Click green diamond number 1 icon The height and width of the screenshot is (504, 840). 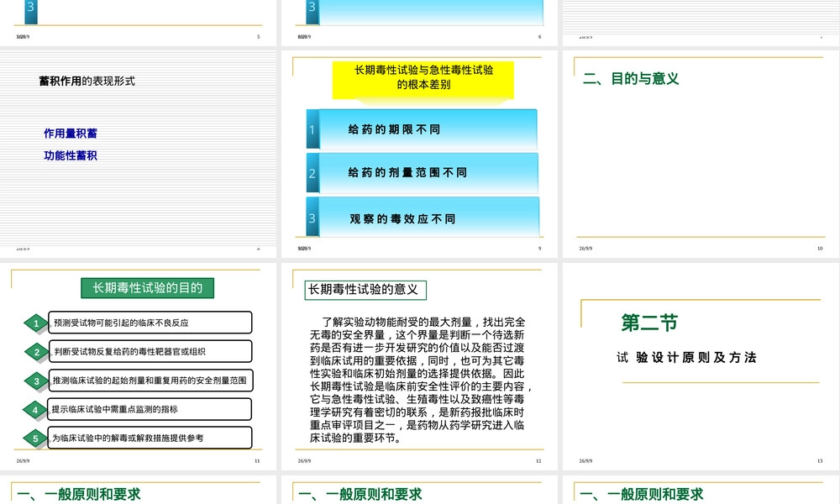(x=36, y=323)
